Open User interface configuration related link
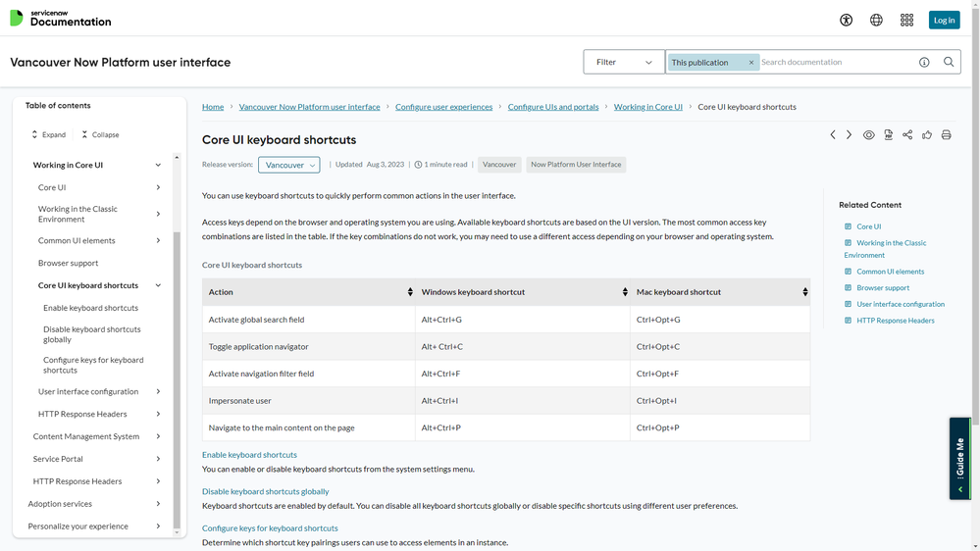The height and width of the screenshot is (551, 980). pos(900,304)
